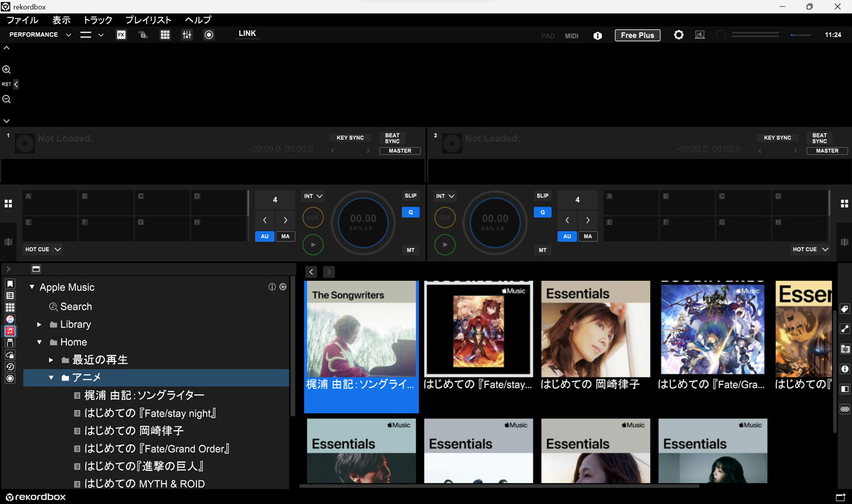
Task: Open the link icon in right sidebar
Action: point(845,409)
